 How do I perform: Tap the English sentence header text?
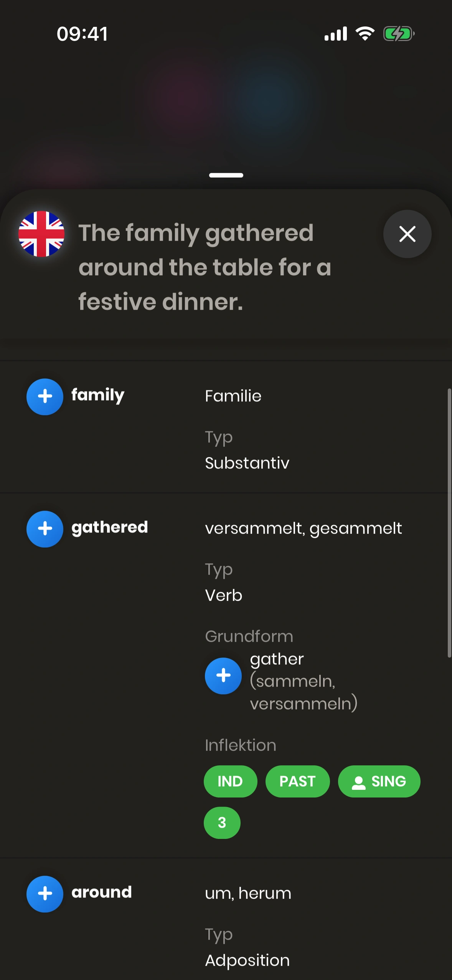pyautogui.click(x=205, y=267)
